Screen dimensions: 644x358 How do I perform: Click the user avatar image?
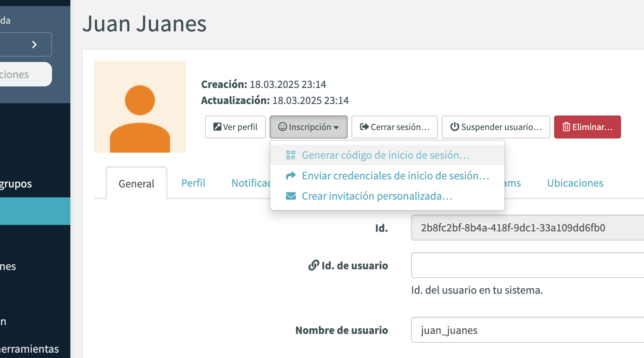[x=140, y=107]
